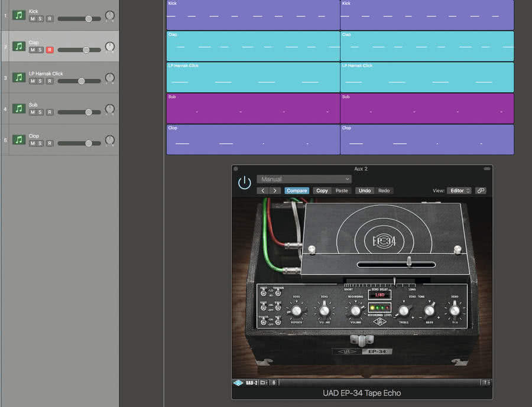Click the Redo button in plugin header
Viewport: 532px width, 407px height.
384,191
